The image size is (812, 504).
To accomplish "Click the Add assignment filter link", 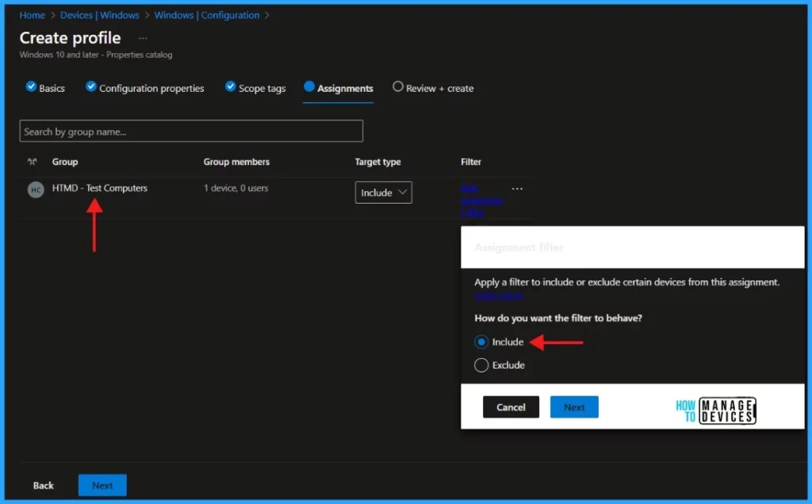I will [481, 200].
